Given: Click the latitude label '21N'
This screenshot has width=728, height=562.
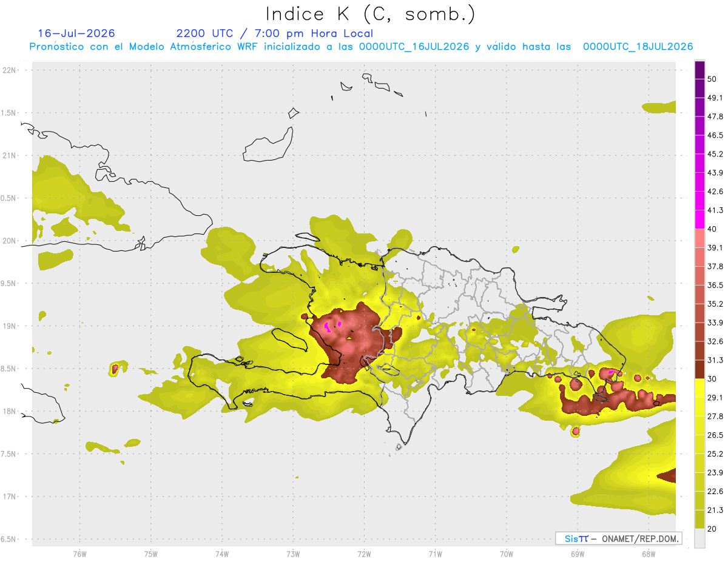Looking at the screenshot, I should pos(10,155).
